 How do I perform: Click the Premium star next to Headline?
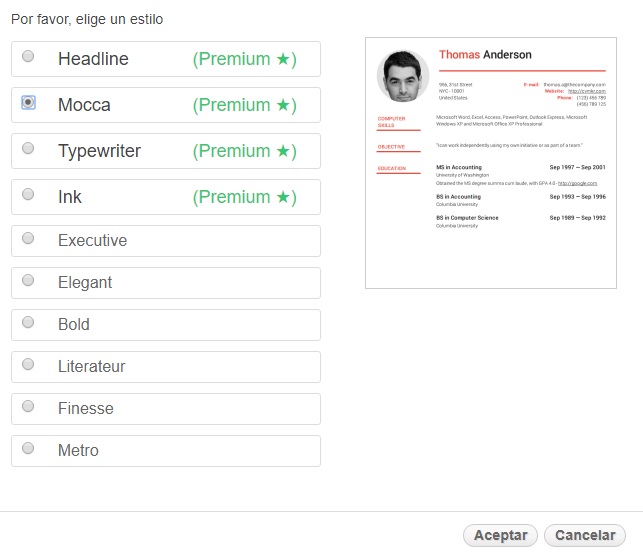pos(283,59)
